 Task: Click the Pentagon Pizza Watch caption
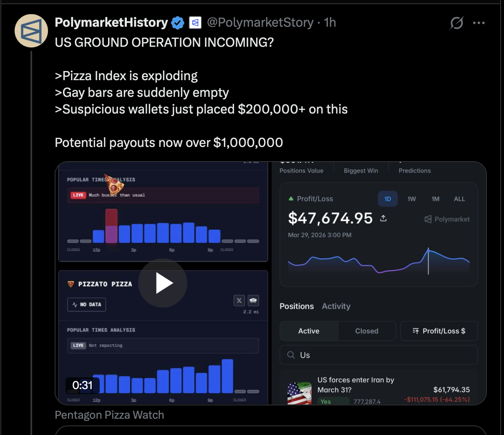point(109,415)
